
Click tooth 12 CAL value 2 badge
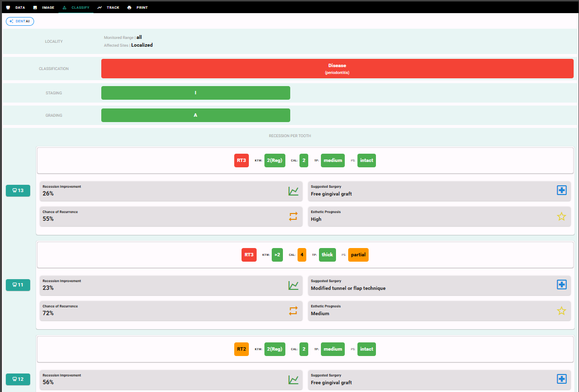[304, 349]
